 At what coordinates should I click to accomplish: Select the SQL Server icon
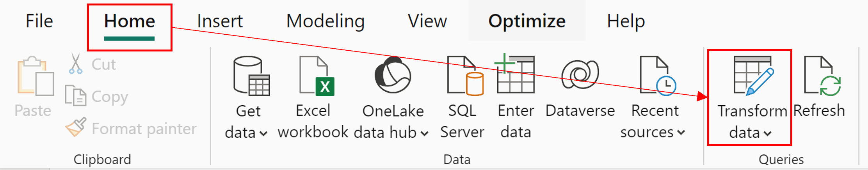(x=464, y=76)
